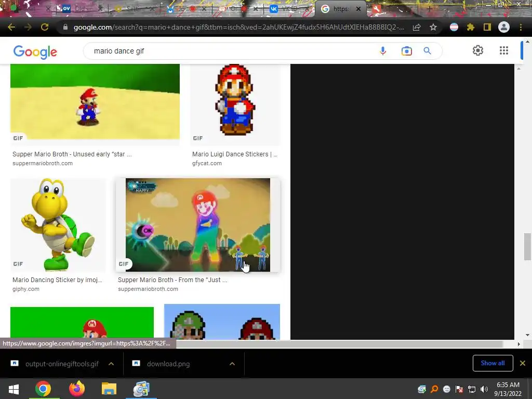Image resolution: width=532 pixels, height=399 pixels.
Task: Expand options for output-onlinegiftools.gif download
Action: coord(111,364)
